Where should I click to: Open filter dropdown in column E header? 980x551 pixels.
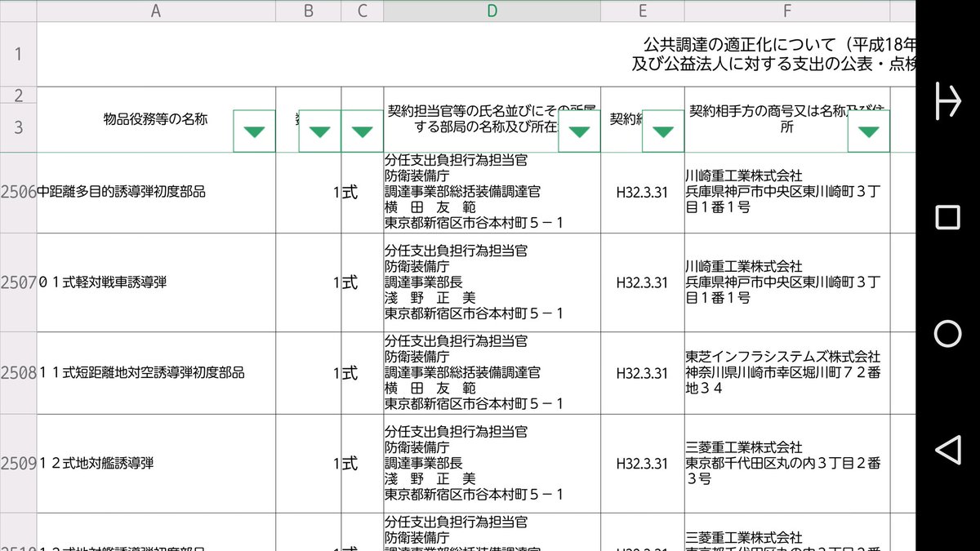pos(663,131)
